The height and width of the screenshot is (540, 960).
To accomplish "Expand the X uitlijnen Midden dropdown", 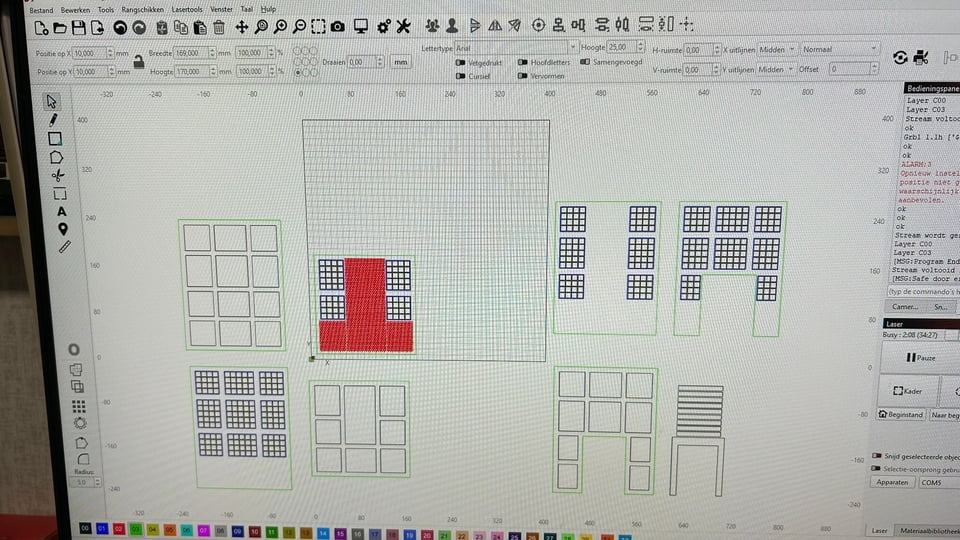I will [777, 48].
